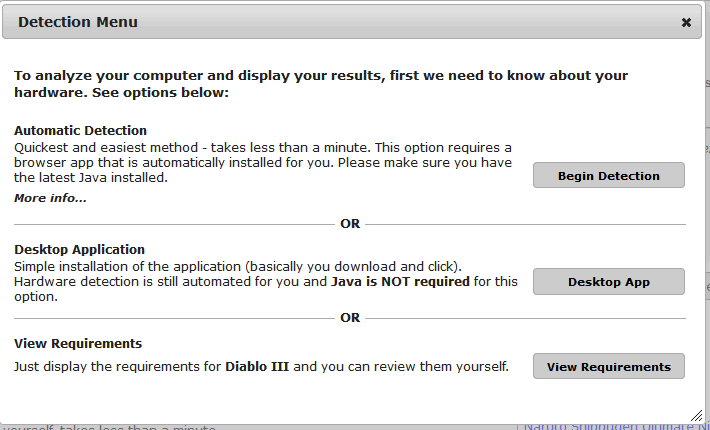The width and height of the screenshot is (710, 430).
Task: Close the Detection Menu dialog
Action: [x=686, y=22]
